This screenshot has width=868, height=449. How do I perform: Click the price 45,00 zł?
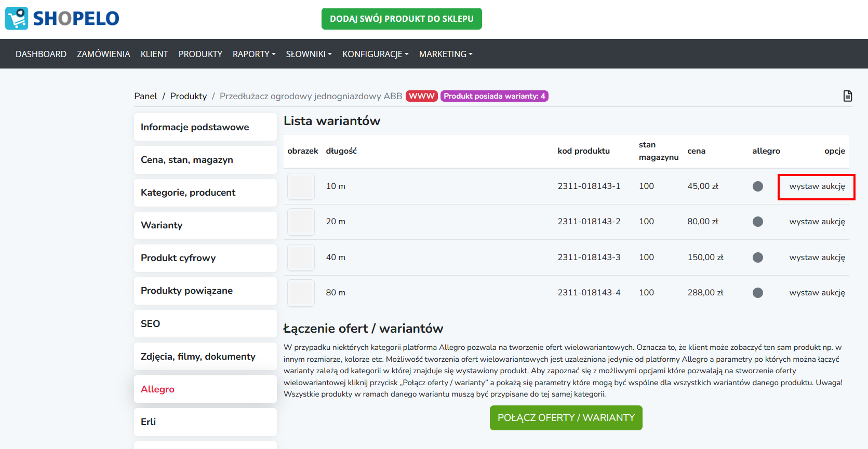tap(703, 186)
